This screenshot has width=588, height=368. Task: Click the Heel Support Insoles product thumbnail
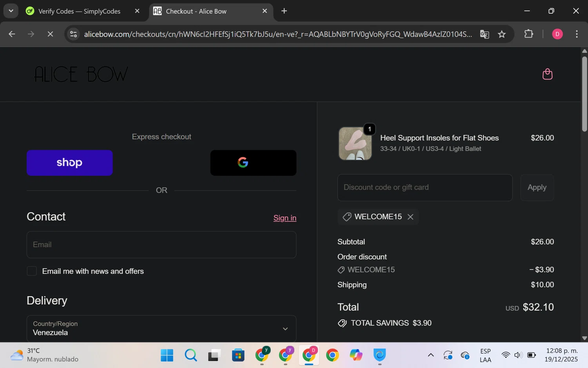[x=355, y=144]
